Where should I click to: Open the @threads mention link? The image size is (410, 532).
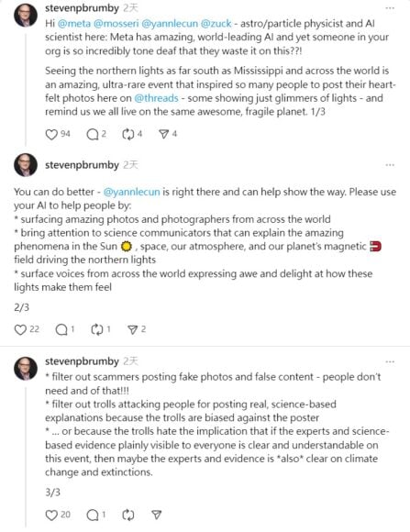click(156, 98)
